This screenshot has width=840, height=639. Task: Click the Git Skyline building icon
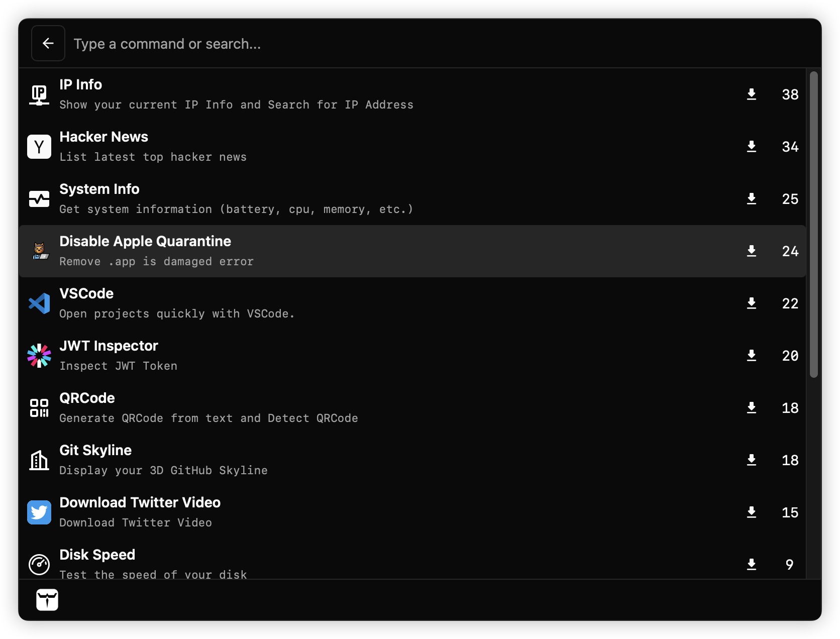tap(39, 460)
